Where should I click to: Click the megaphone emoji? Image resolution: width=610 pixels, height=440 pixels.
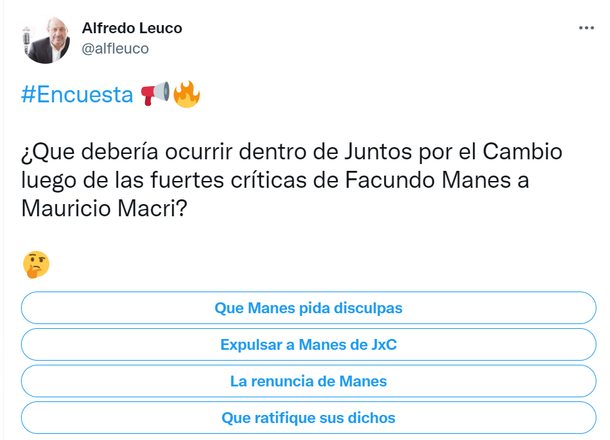(x=155, y=95)
